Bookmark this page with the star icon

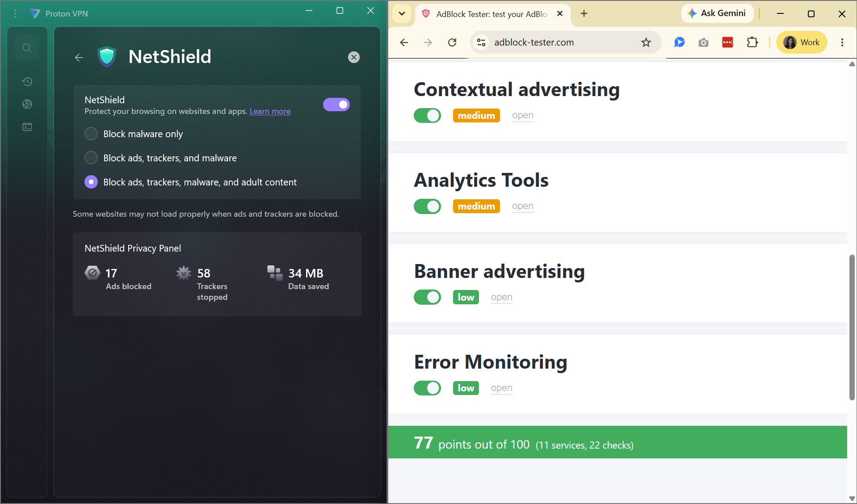click(x=646, y=42)
